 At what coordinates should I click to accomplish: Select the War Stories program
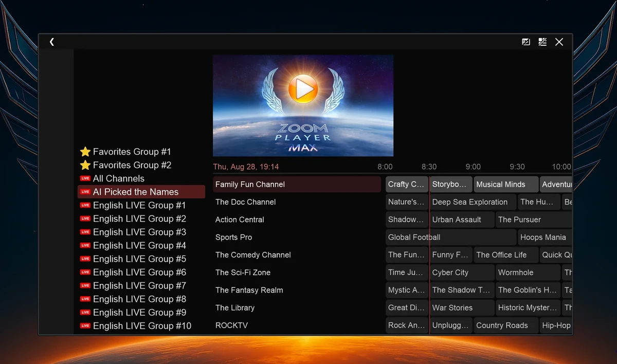click(462, 307)
